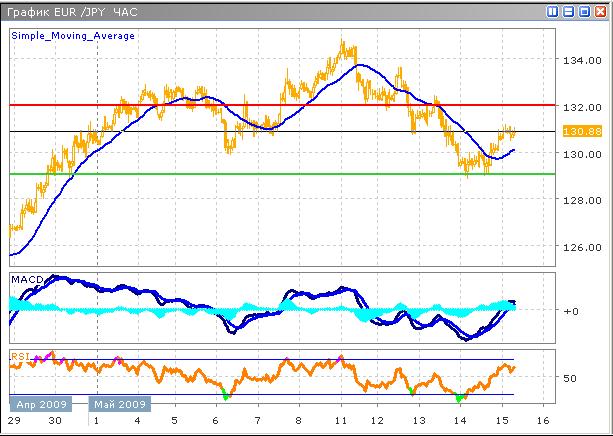The image size is (613, 436).
Task: Click the 134.00 price axis label
Action: point(581,61)
